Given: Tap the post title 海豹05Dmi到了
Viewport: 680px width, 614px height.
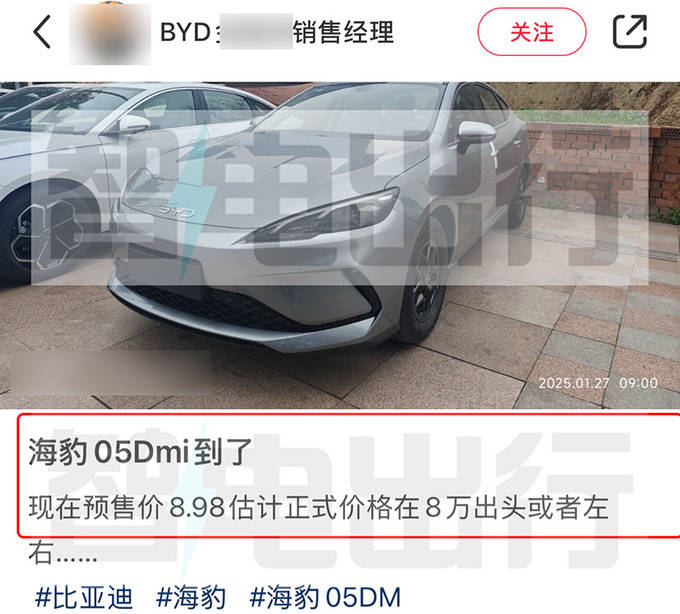Looking at the screenshot, I should coord(141,452).
